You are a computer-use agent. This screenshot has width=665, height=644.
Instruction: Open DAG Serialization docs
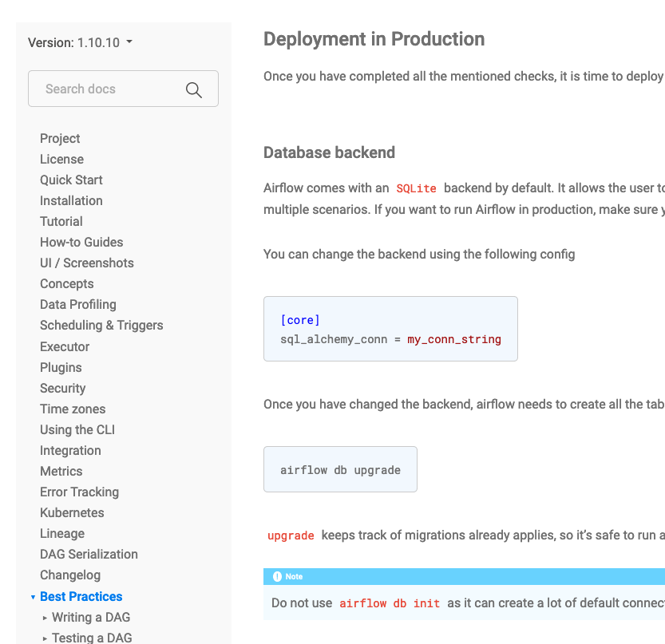click(89, 554)
